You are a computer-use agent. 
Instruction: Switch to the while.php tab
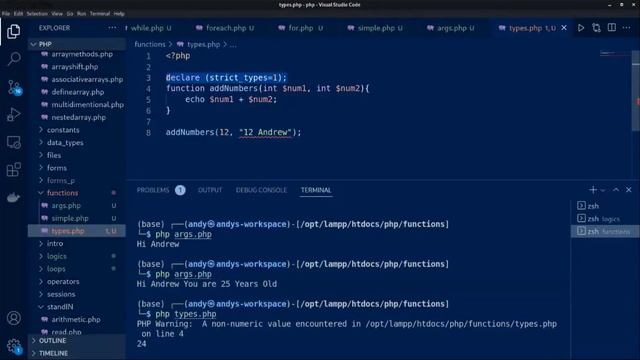pos(151,28)
